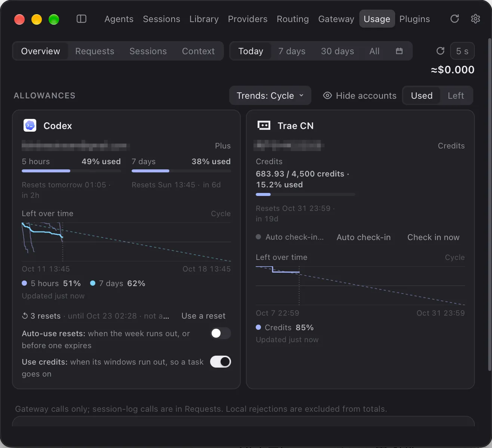This screenshot has height=448, width=492.
Task: Open the 5 s refresh interval selector
Action: click(462, 51)
